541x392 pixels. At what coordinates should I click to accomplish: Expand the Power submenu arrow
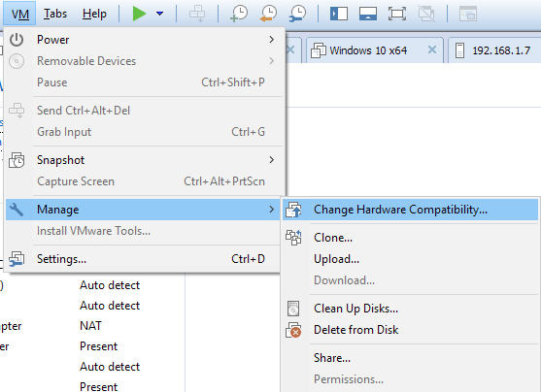coord(272,40)
